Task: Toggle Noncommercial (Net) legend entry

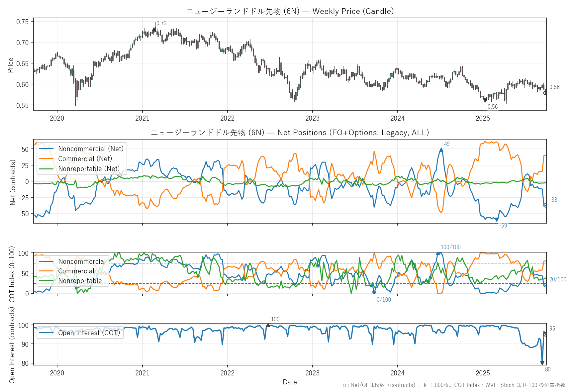Action: click(x=91, y=149)
